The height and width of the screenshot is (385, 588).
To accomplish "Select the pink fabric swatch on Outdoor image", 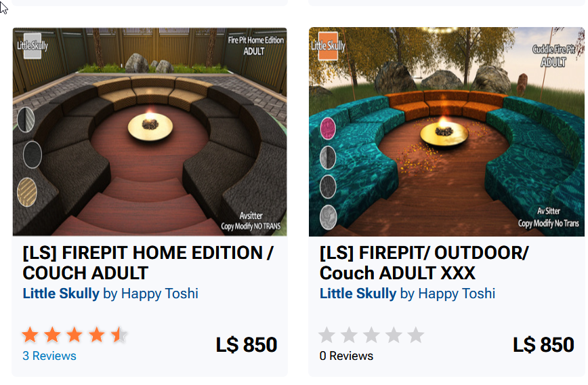I will (328, 128).
